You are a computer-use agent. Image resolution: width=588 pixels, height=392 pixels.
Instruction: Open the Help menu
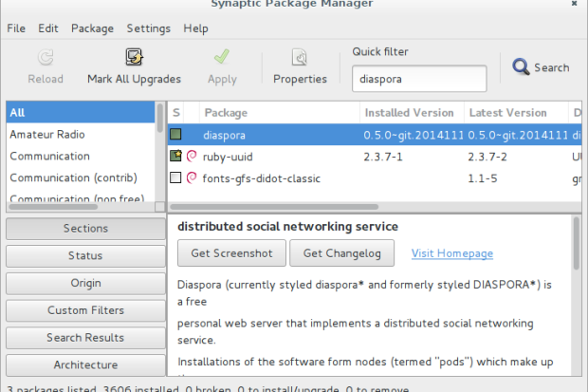click(195, 28)
